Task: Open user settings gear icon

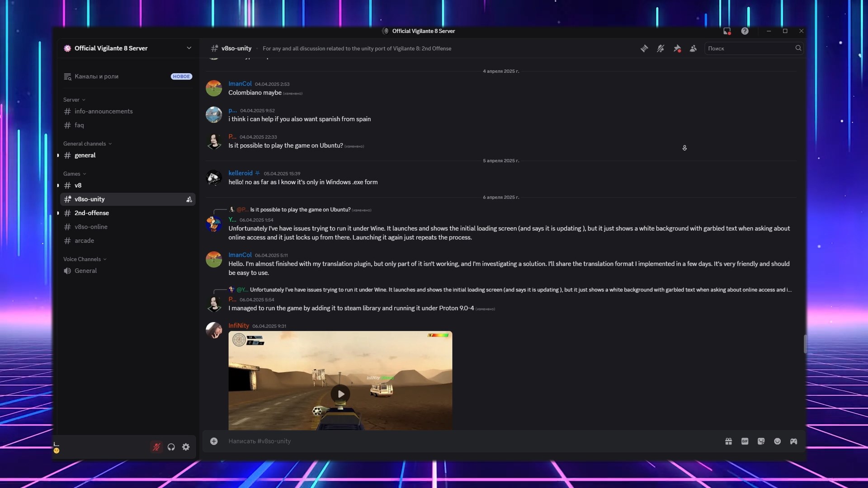Action: (x=186, y=447)
